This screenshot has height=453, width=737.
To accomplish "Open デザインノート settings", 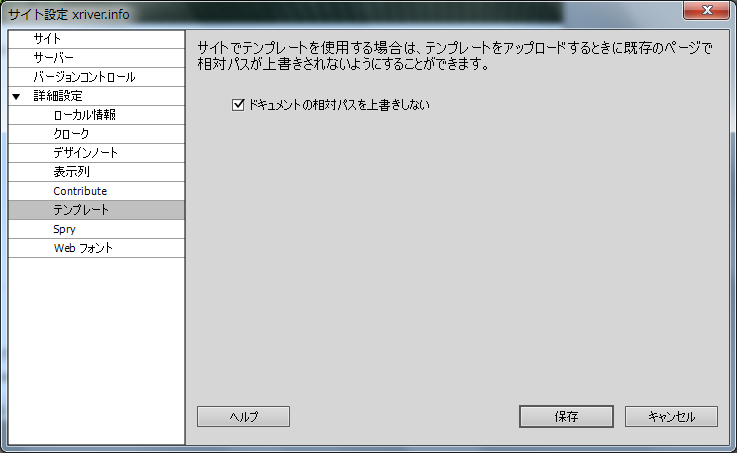I will pyautogui.click(x=96, y=153).
